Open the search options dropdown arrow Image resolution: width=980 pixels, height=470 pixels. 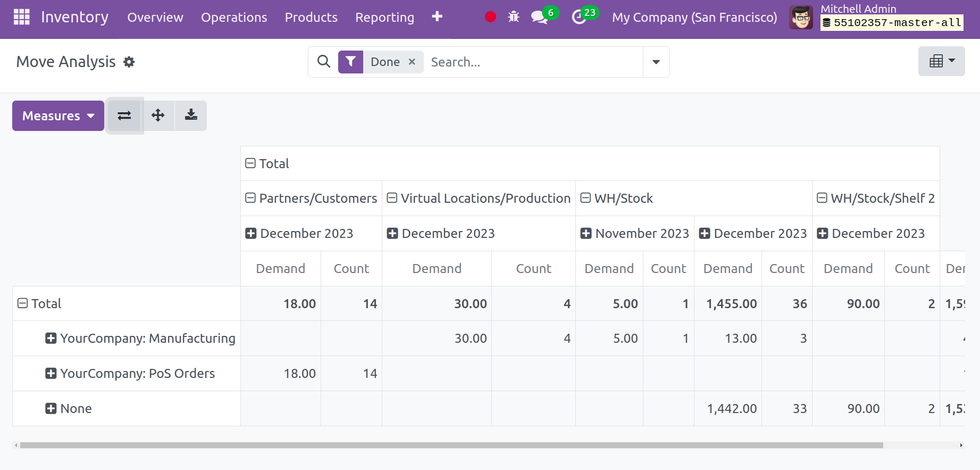656,62
